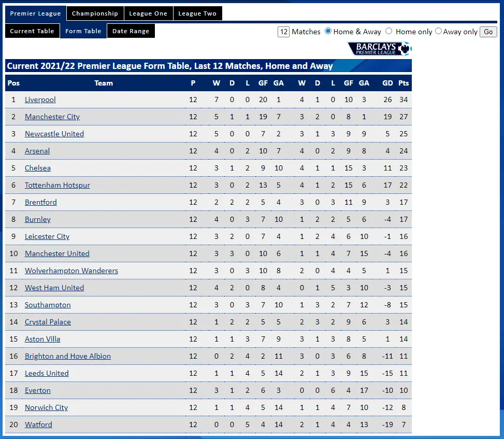Follow the Tottenham Hotspur link

(x=57, y=185)
